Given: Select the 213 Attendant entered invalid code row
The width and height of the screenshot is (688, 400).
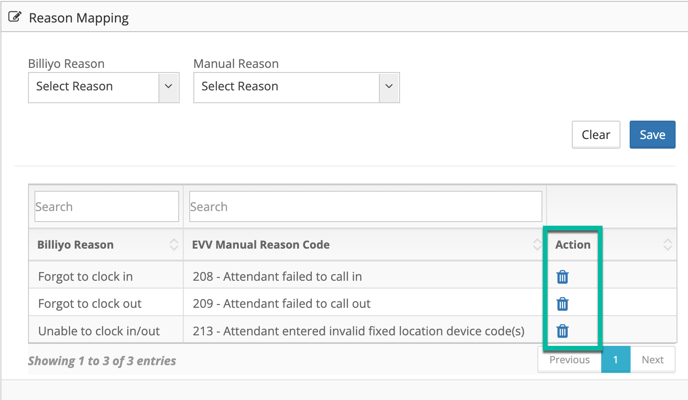Looking at the screenshot, I should (352, 330).
